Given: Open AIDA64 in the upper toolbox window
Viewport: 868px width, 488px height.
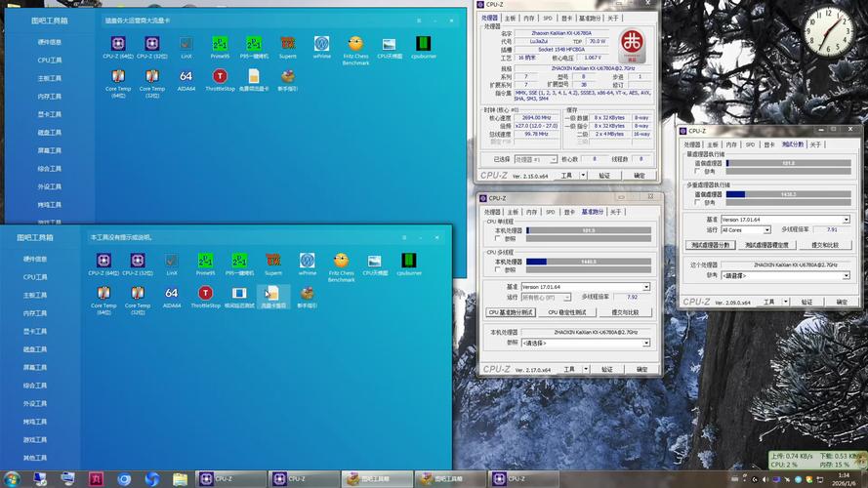Looking at the screenshot, I should pyautogui.click(x=186, y=77).
